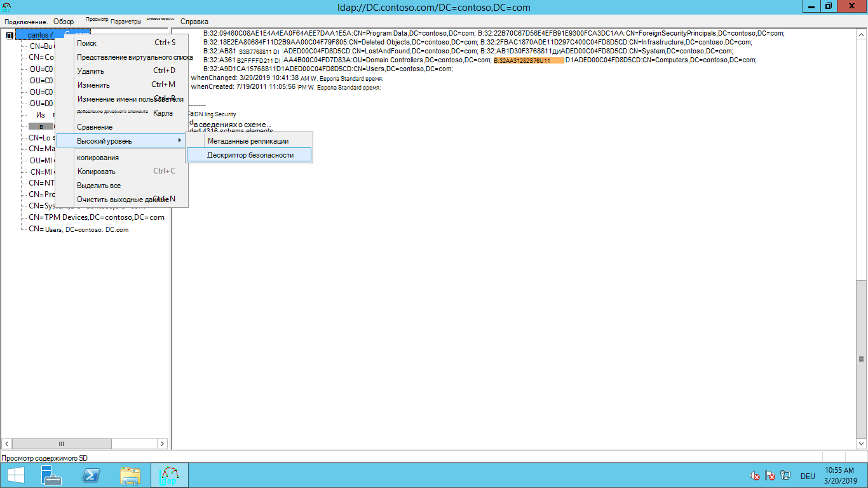Image resolution: width=868 pixels, height=488 pixels.
Task: Select Выделить все in the context menu
Action: point(122,185)
